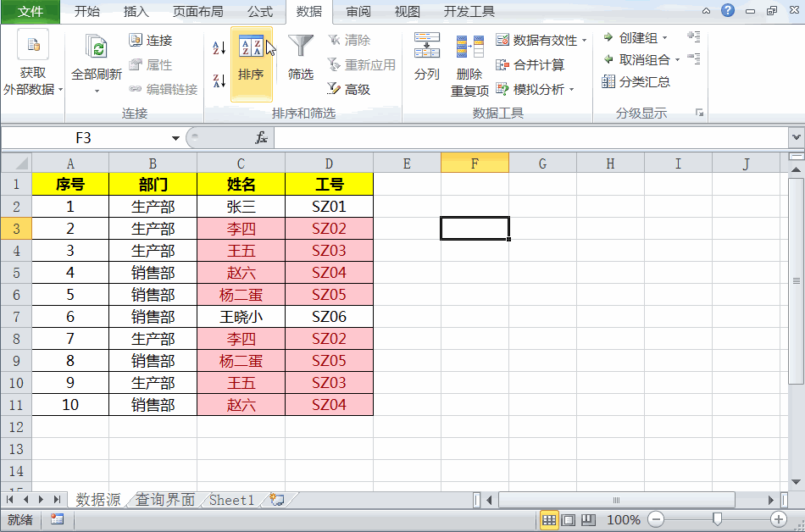Select the Select All corner button
The image size is (805, 532).
pos(16,163)
